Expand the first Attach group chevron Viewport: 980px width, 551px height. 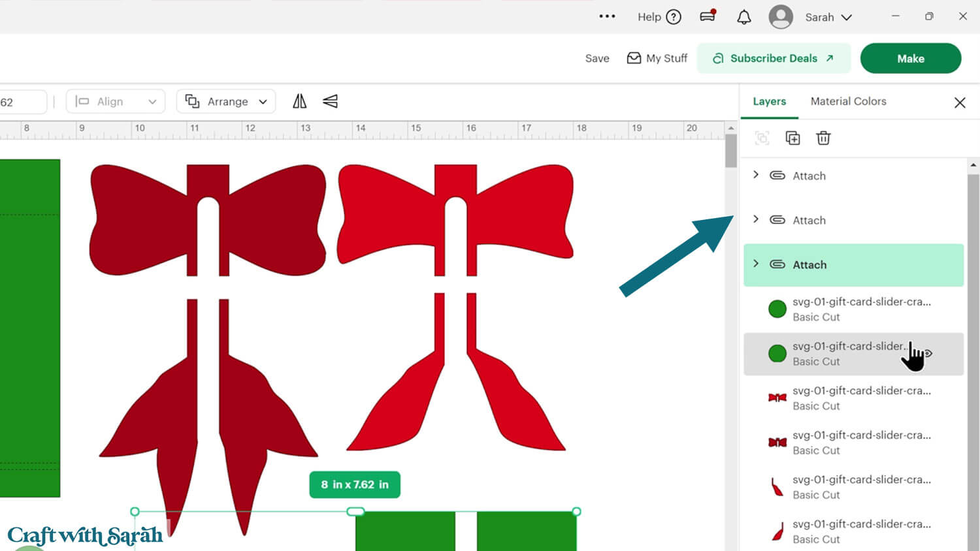tap(756, 175)
